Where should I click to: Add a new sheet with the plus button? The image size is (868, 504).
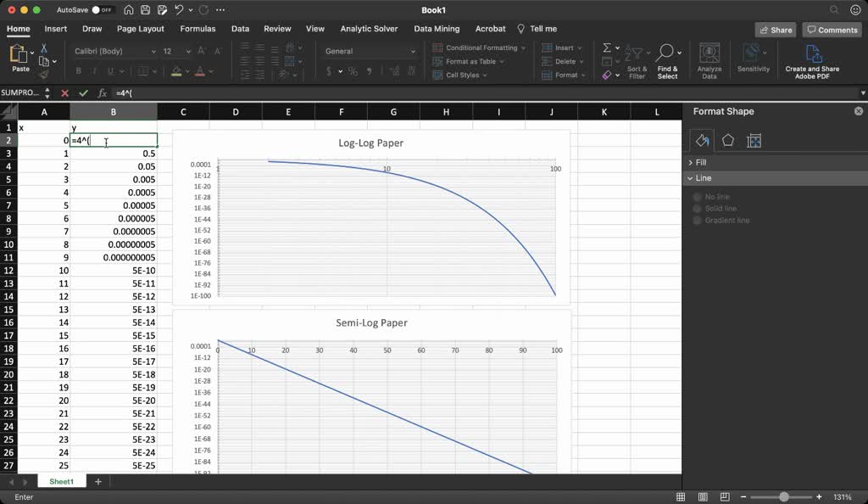[x=97, y=481]
